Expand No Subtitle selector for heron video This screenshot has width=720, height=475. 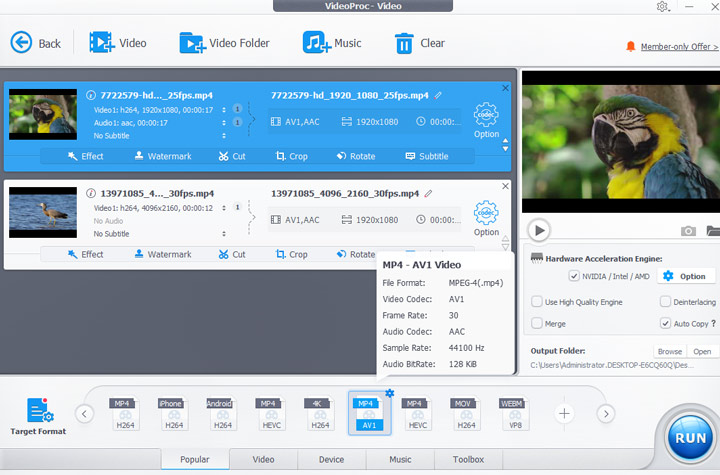coord(224,234)
